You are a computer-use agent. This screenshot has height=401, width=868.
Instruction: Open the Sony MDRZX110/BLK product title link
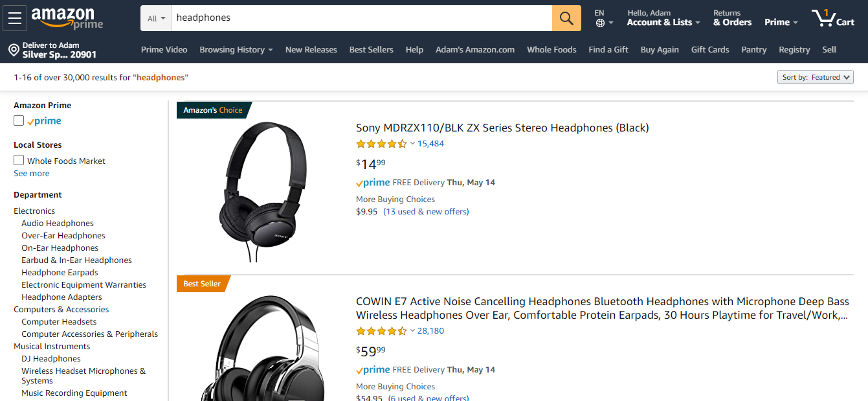pyautogui.click(x=502, y=128)
